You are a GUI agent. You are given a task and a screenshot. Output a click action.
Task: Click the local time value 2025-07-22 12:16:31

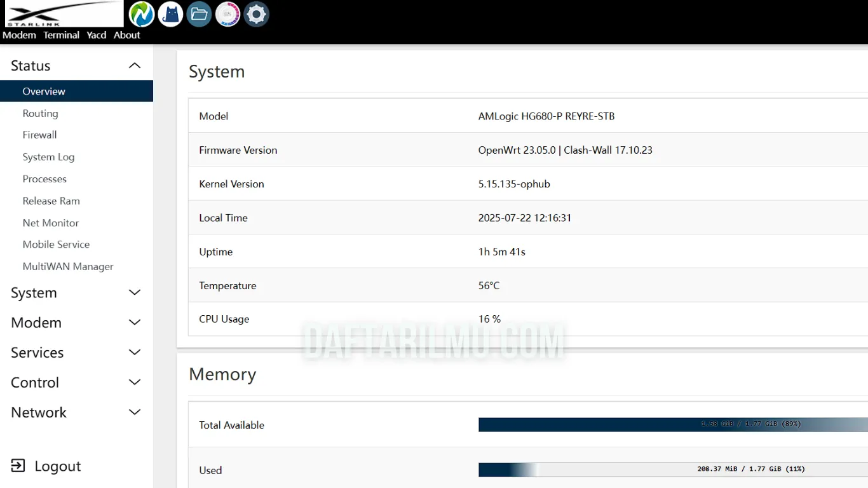[x=525, y=217]
